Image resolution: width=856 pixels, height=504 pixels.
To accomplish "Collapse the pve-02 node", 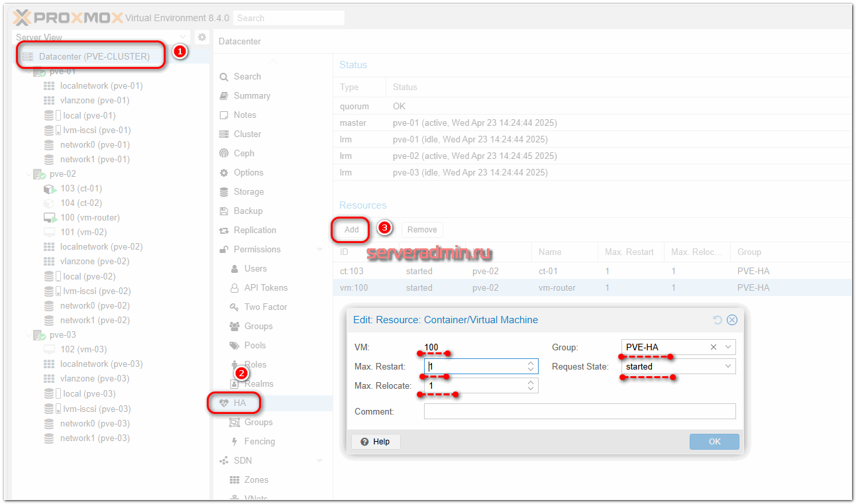I will click(x=28, y=174).
